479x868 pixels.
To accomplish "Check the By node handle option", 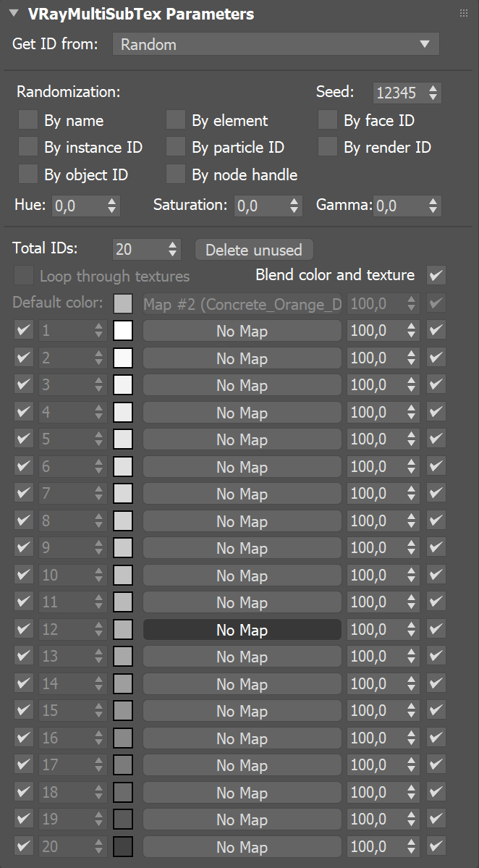I will click(x=176, y=174).
